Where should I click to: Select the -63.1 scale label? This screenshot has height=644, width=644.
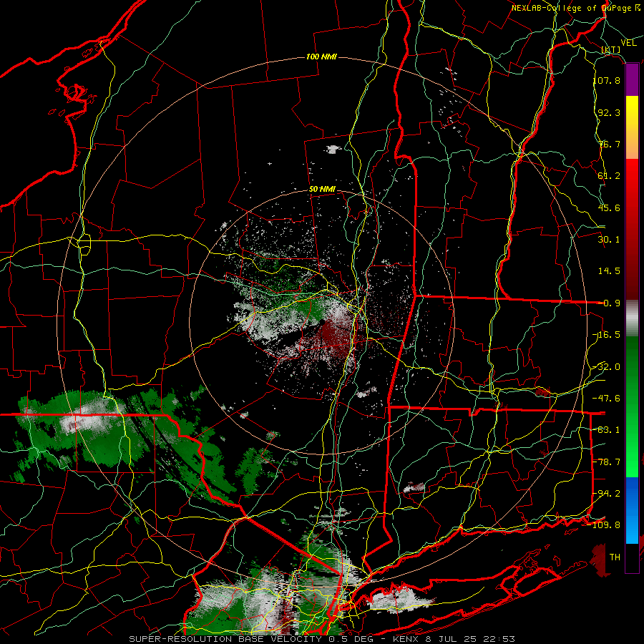(607, 430)
